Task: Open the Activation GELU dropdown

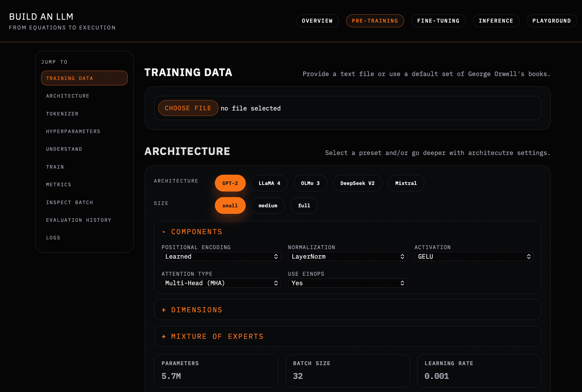Action: (474, 257)
